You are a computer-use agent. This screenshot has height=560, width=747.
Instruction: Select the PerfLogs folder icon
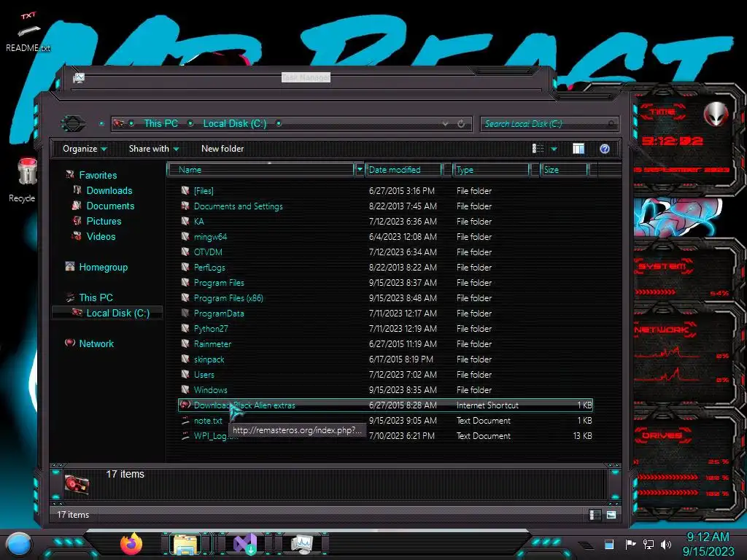pyautogui.click(x=185, y=267)
